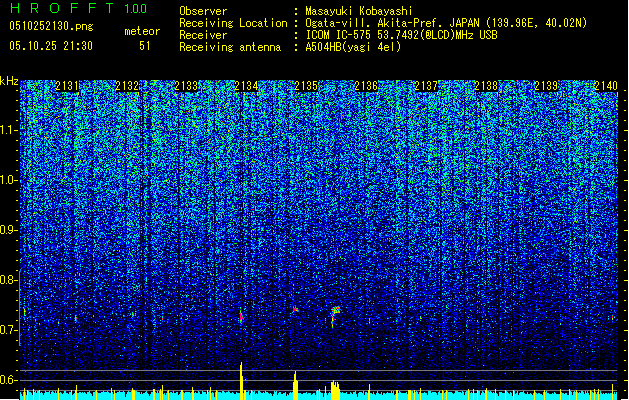Click the Receiving Location label

[x=233, y=23]
